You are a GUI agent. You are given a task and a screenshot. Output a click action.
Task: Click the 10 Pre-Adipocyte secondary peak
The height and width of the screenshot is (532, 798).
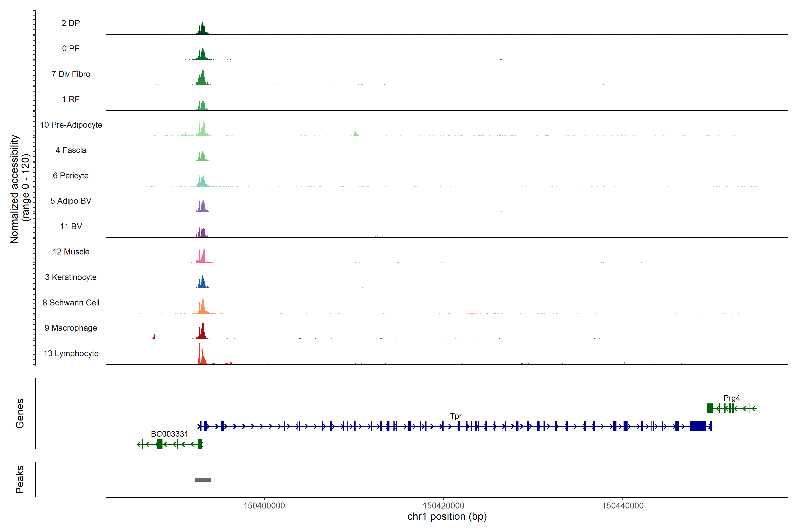click(355, 134)
